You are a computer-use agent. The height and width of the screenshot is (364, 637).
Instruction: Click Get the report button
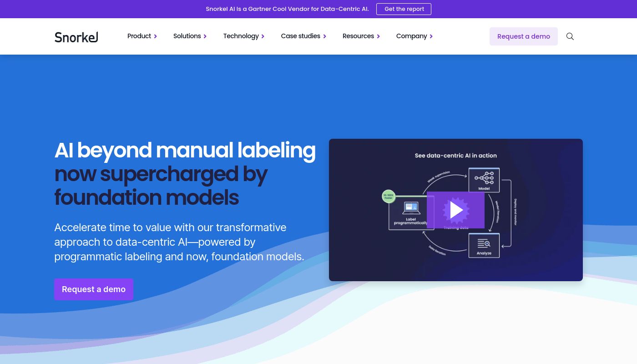pyautogui.click(x=404, y=9)
